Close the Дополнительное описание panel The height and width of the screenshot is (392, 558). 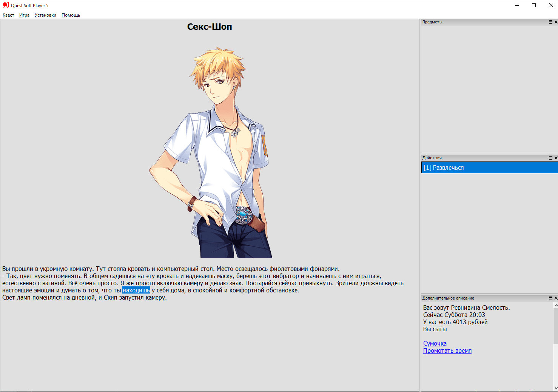(x=556, y=298)
